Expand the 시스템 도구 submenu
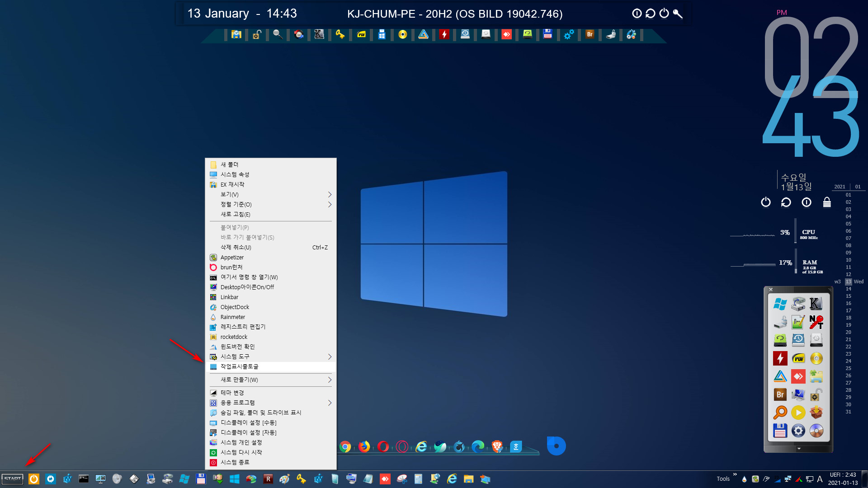The height and width of the screenshot is (488, 868). point(271,357)
